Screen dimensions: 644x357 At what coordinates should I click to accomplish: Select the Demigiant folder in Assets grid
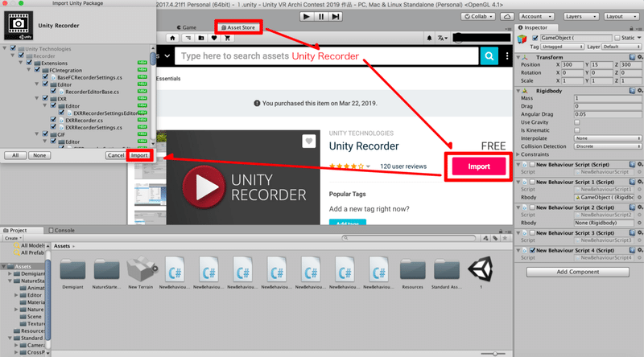pos(72,273)
